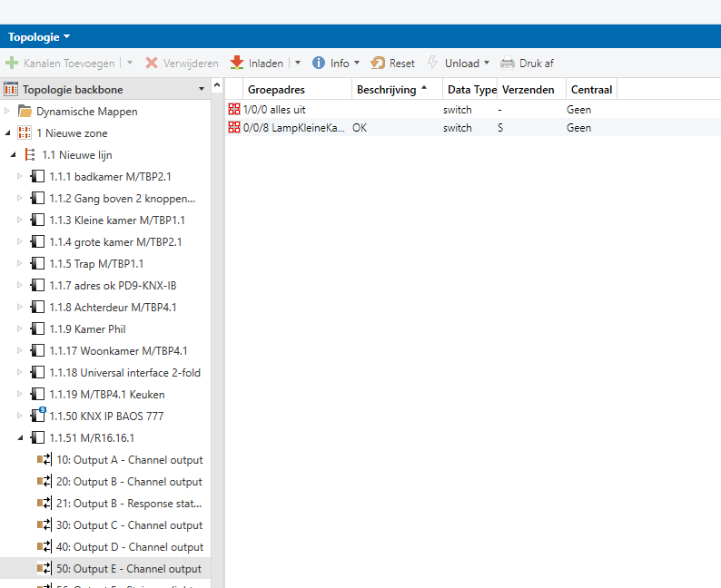721x588 pixels.
Task: Collapse the 1.1.51 M/R16.16.1 device
Action: click(x=20, y=438)
